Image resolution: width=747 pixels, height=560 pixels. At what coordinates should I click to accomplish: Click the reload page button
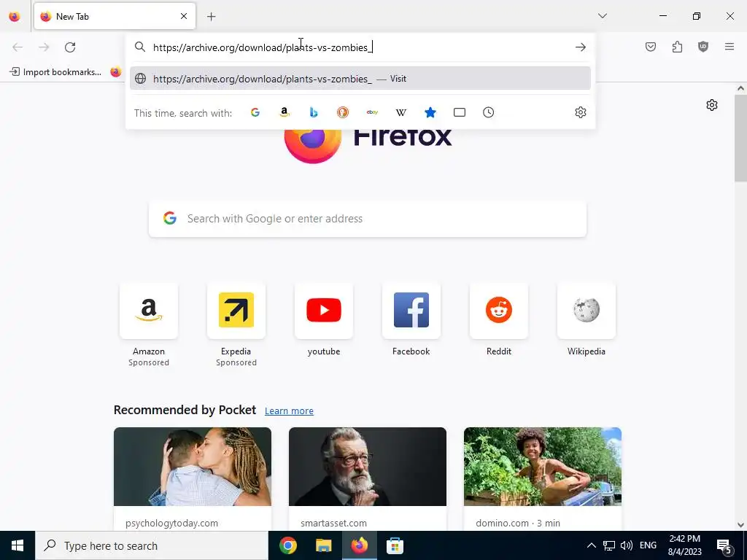point(70,47)
